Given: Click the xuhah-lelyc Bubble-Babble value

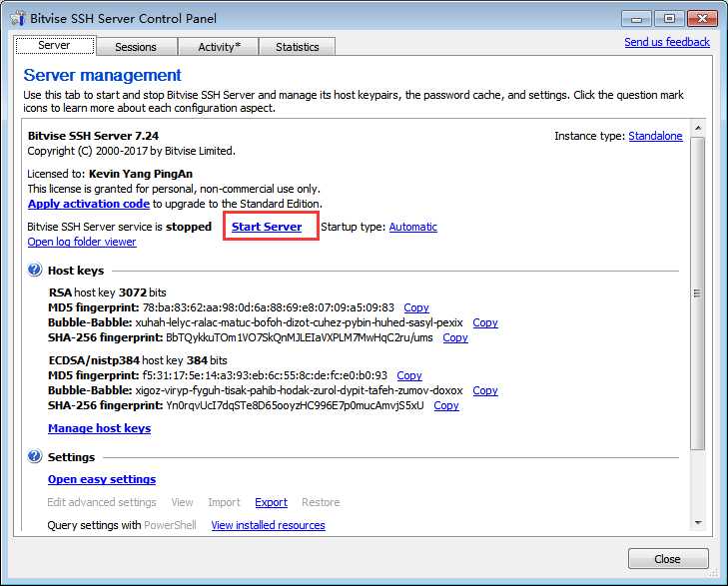Looking at the screenshot, I should 299,322.
